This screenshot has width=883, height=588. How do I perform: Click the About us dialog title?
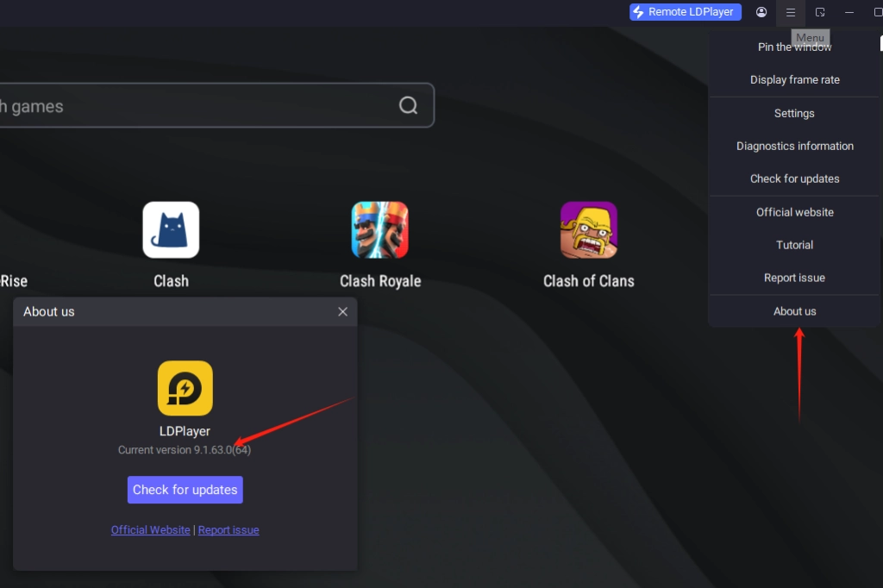click(x=49, y=311)
